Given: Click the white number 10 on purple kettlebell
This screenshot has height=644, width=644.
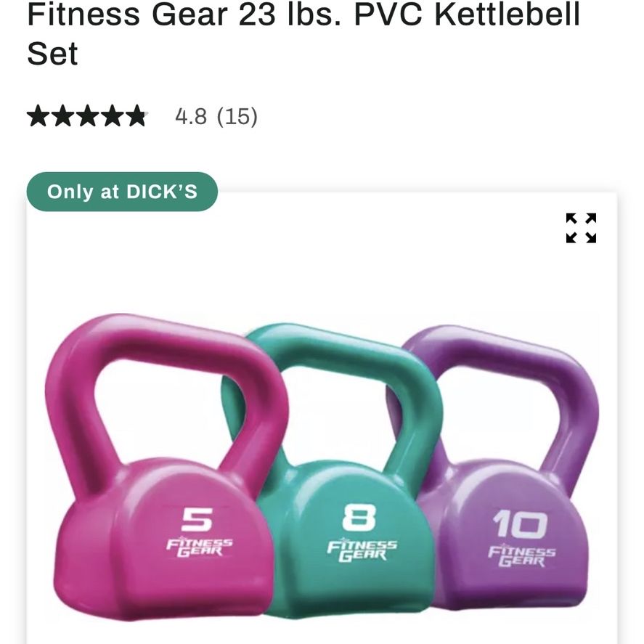Looking at the screenshot, I should coord(520,523).
